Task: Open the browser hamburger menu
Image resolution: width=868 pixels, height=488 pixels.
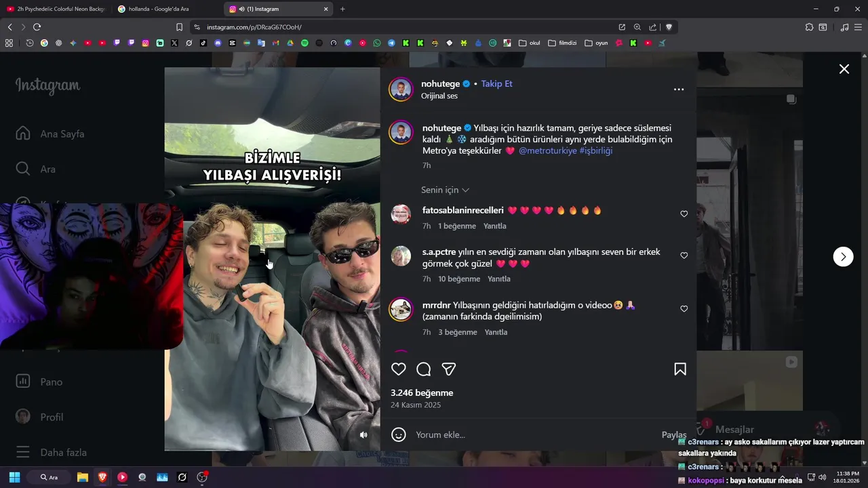Action: [x=859, y=27]
